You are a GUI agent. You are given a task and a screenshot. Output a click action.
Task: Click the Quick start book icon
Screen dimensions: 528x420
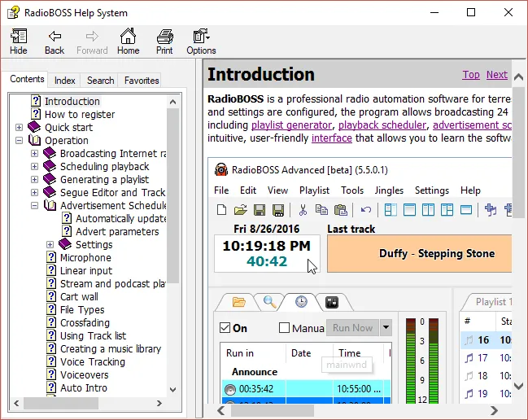34,128
